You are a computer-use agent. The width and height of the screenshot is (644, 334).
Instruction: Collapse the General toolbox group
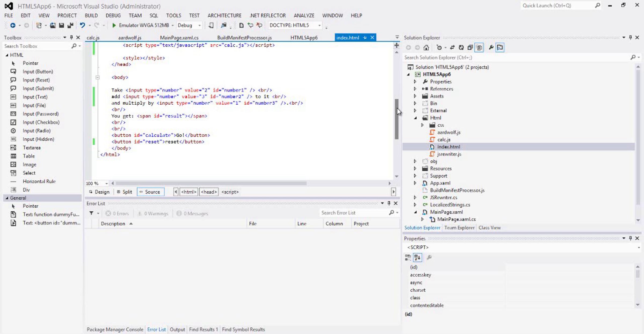7,198
